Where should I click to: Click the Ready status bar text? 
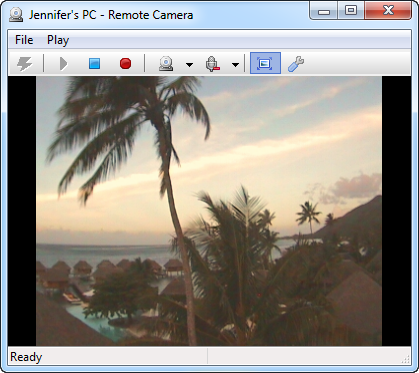pyautogui.click(x=26, y=357)
